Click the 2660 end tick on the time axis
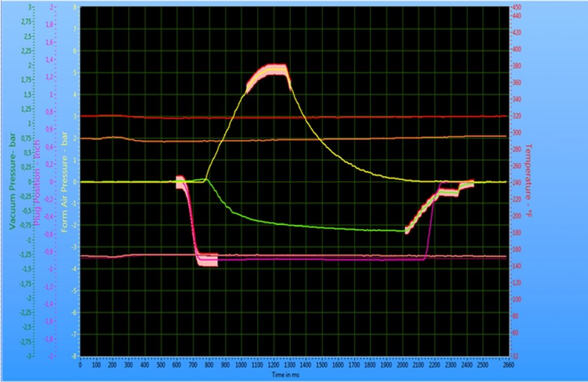This screenshot has width=588, height=382. [505, 364]
